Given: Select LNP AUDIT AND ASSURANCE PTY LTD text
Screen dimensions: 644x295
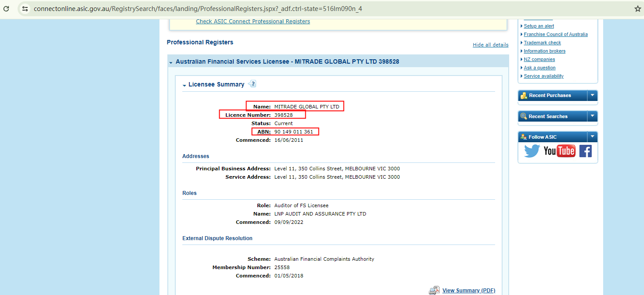Looking at the screenshot, I should coord(320,214).
